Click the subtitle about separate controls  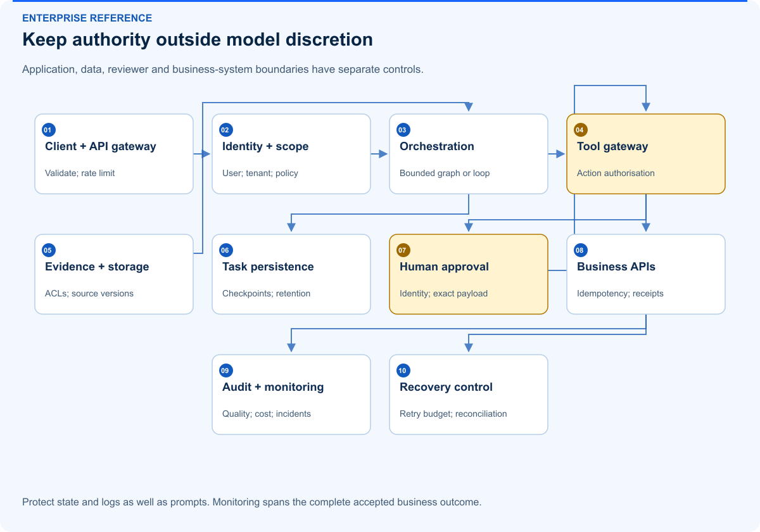coord(223,69)
